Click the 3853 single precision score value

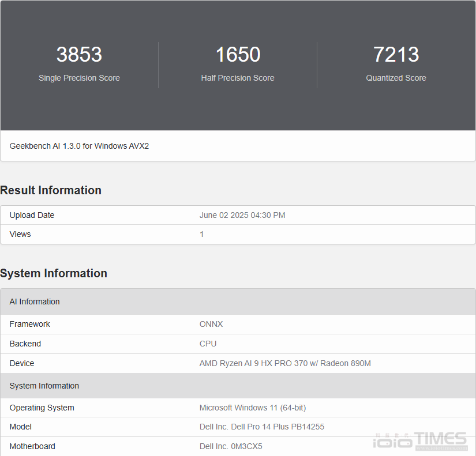(79, 54)
